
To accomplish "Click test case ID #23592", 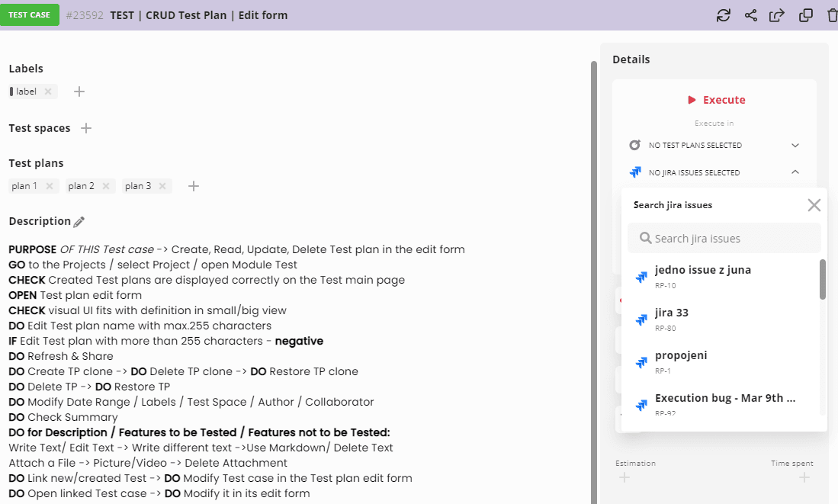I will coord(85,15).
